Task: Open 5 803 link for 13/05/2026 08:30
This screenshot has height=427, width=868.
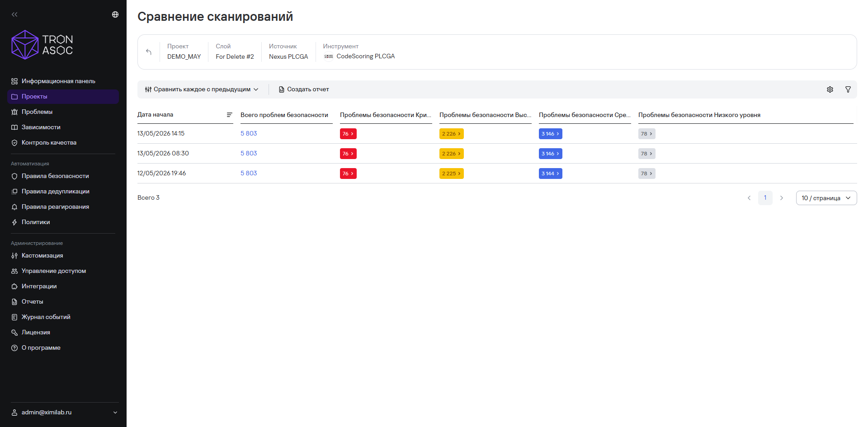Action: (x=249, y=154)
